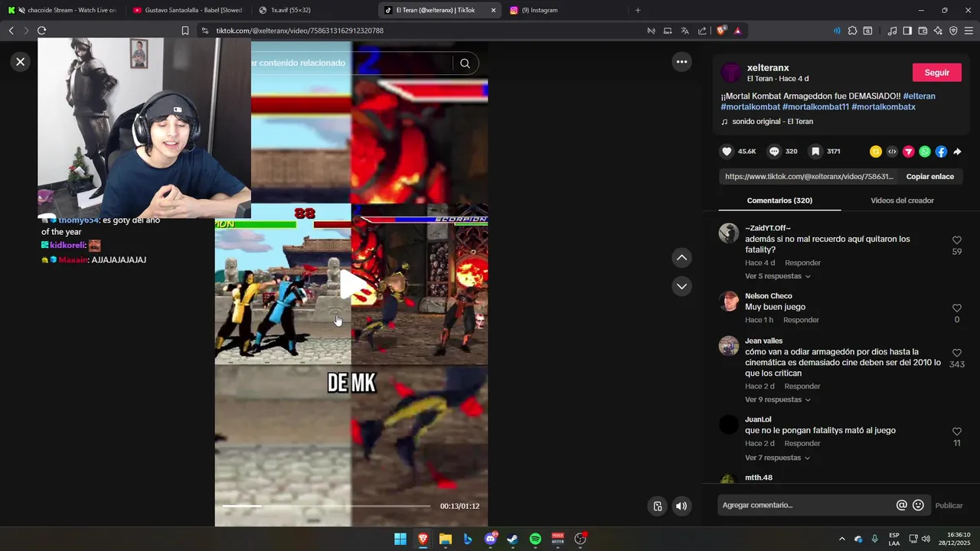The image size is (980, 551).
Task: Expand Ver 7 respuestas under JuanLol
Action: [x=777, y=458]
